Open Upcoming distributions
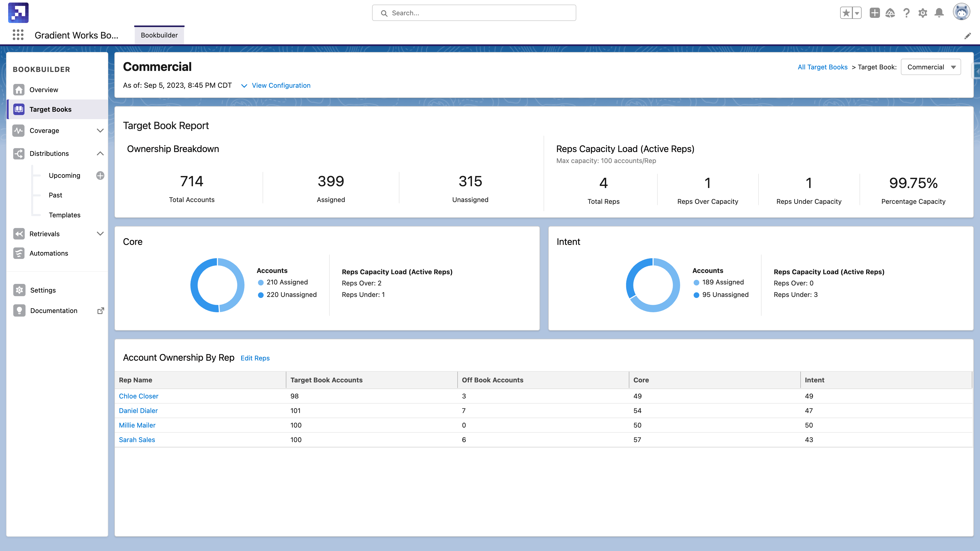Screen dimensions: 980x551 pos(64,175)
